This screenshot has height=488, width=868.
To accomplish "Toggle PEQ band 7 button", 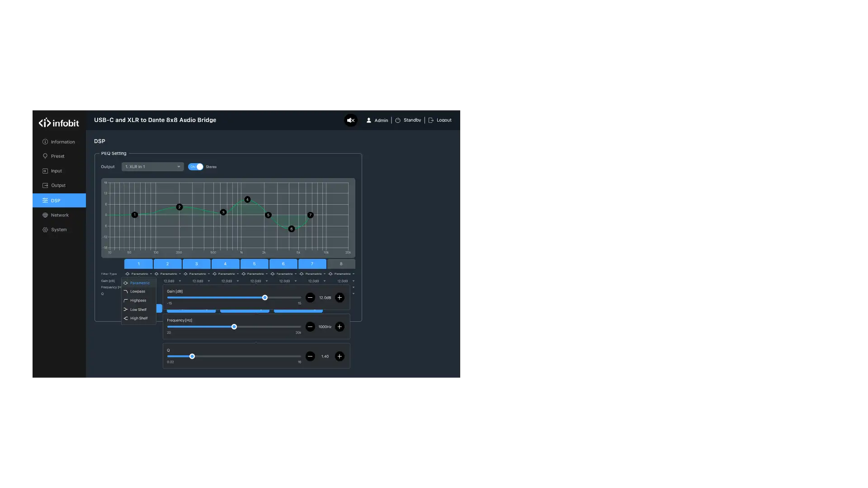I will tap(312, 264).
